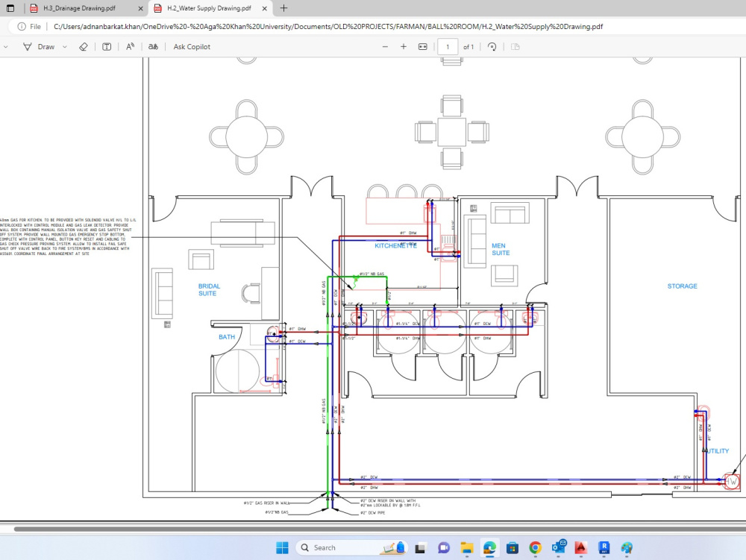Screen dimensions: 746x560
Task: Collapse the annotation toolbar with its chevron
Action: pos(6,46)
